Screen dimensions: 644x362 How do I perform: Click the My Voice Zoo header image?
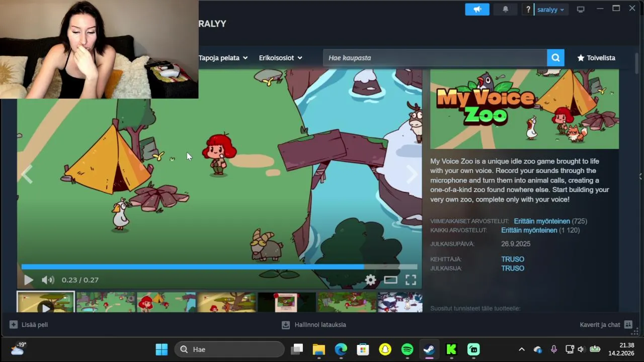tap(524, 109)
